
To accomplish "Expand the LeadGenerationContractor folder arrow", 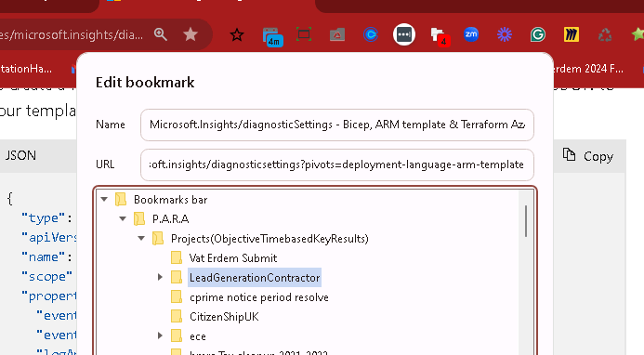I will pos(160,277).
